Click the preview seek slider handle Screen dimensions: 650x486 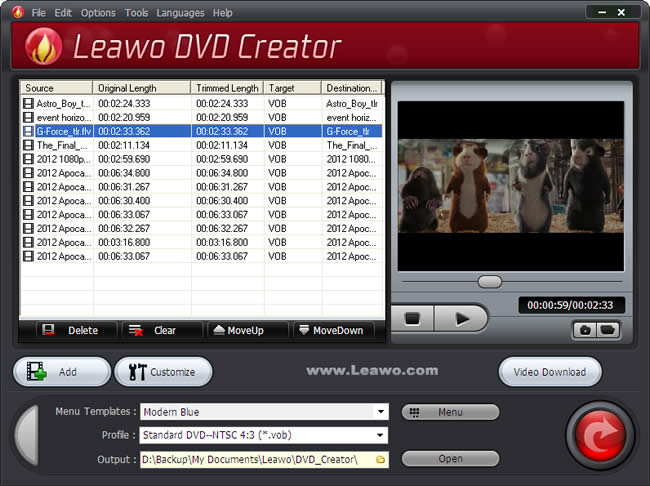point(490,282)
